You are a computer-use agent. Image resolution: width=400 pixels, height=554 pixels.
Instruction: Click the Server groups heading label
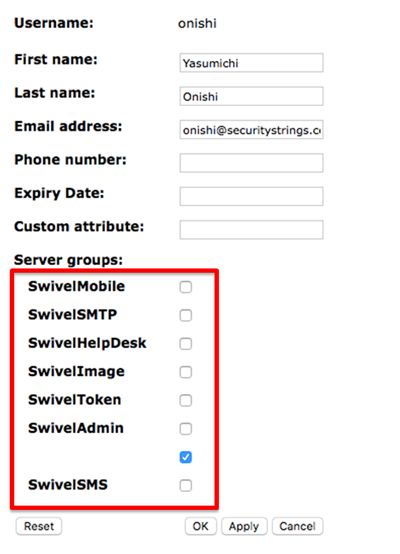pyautogui.click(x=69, y=260)
